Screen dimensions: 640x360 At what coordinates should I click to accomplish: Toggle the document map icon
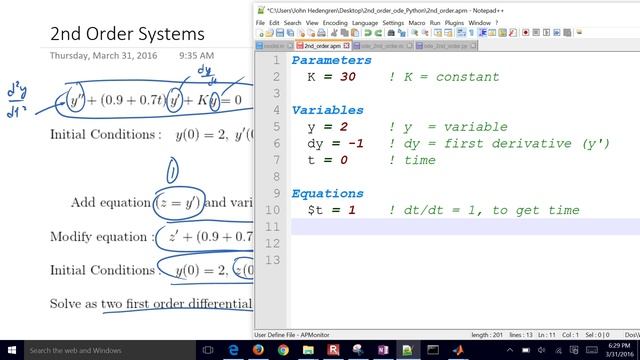502,33
